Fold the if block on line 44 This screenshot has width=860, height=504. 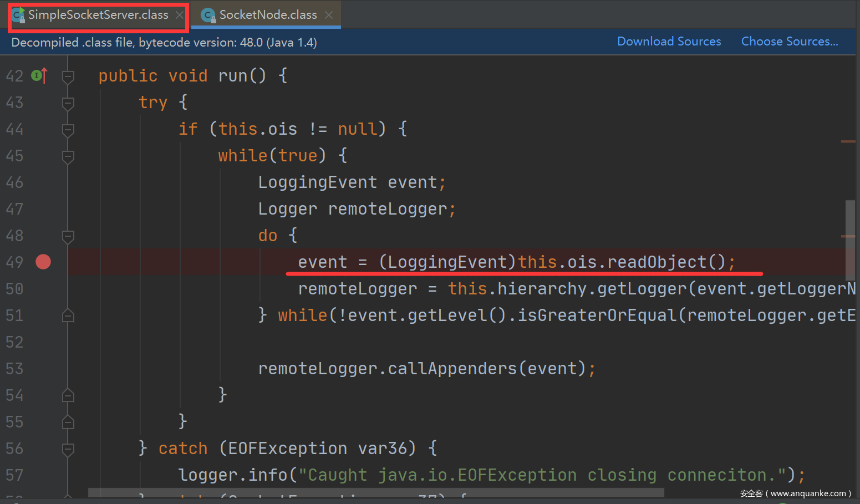click(68, 129)
